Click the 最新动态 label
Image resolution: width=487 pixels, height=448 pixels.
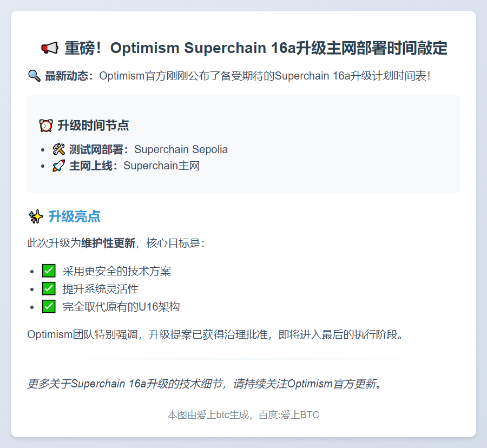pos(69,76)
